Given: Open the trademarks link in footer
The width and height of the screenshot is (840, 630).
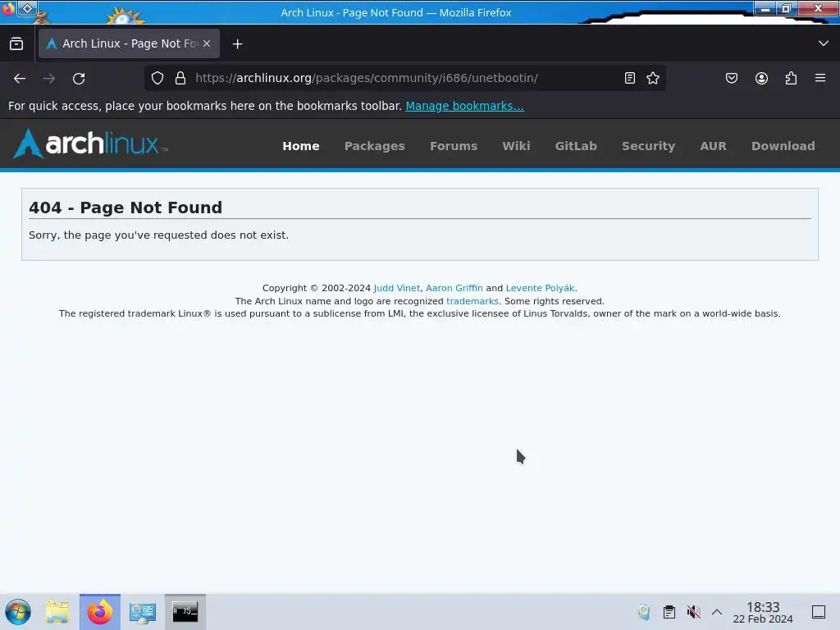Looking at the screenshot, I should coord(472,301).
